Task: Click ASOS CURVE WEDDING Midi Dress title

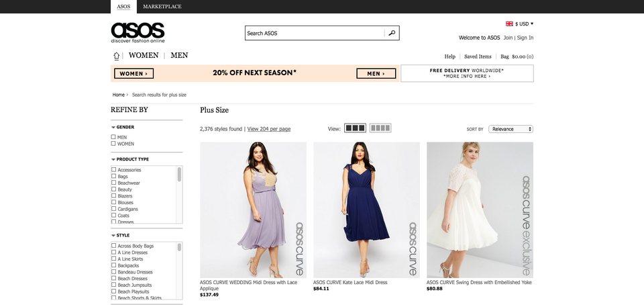Action: pos(248,286)
